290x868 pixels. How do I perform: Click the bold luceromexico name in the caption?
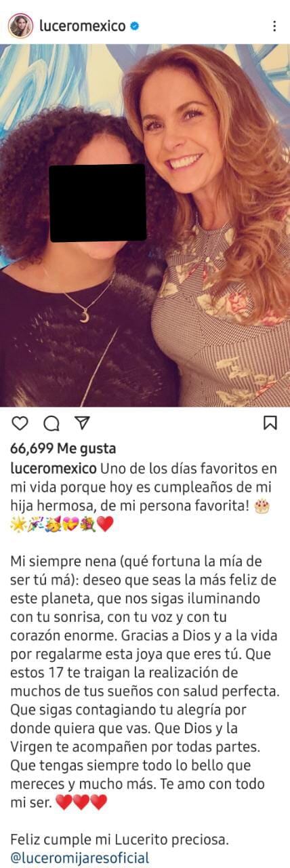(x=54, y=469)
